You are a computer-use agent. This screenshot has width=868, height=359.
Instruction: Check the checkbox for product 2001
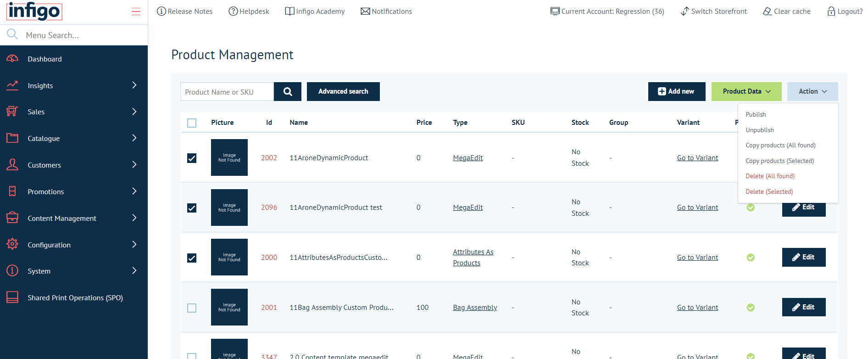[192, 308]
